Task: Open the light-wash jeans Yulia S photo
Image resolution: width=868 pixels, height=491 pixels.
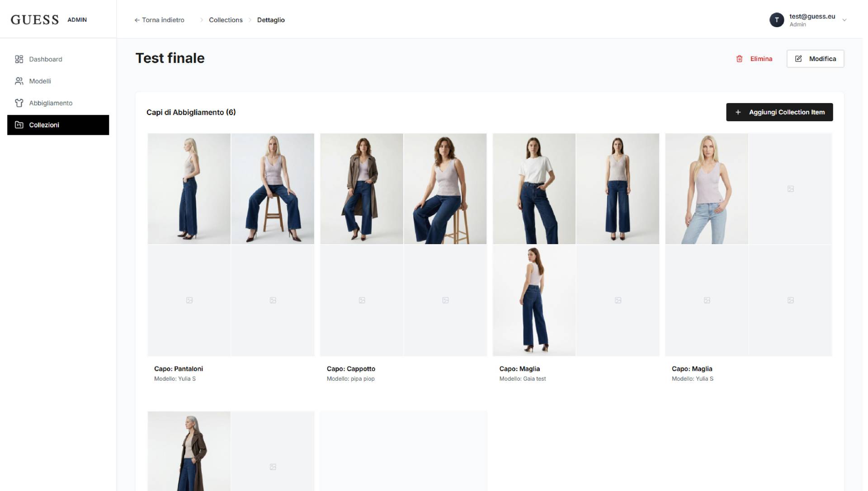Action: click(x=706, y=189)
